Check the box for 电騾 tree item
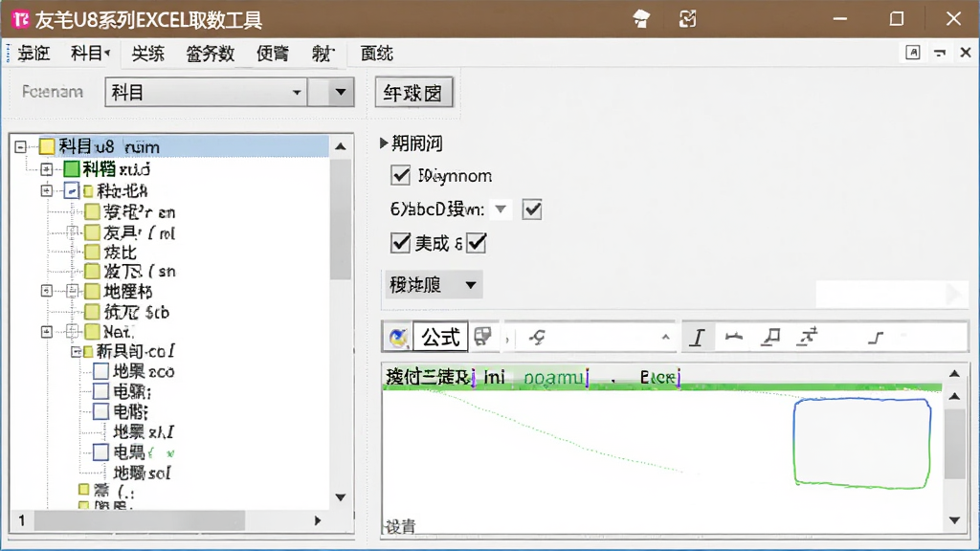This screenshot has width=980, height=551. coord(100,391)
